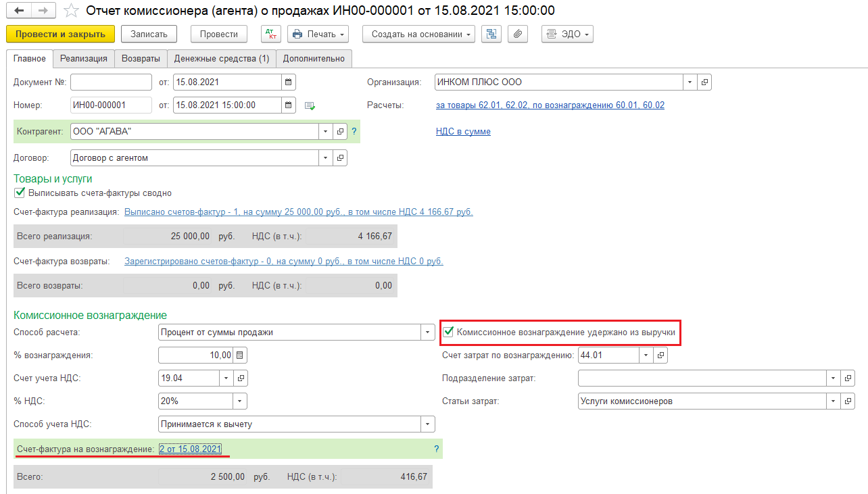Open the document structure icon
The width and height of the screenshot is (868, 494).
coord(491,34)
